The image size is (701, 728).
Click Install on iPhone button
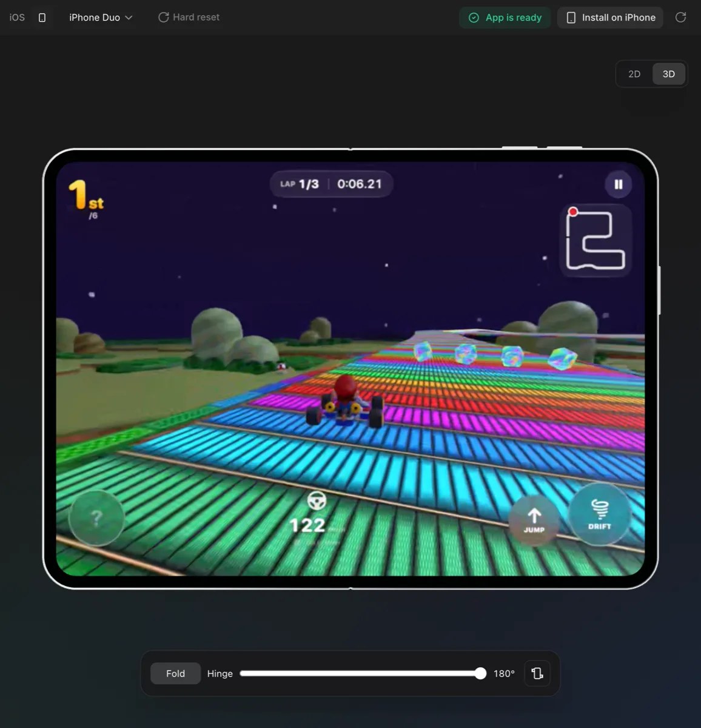pyautogui.click(x=610, y=18)
